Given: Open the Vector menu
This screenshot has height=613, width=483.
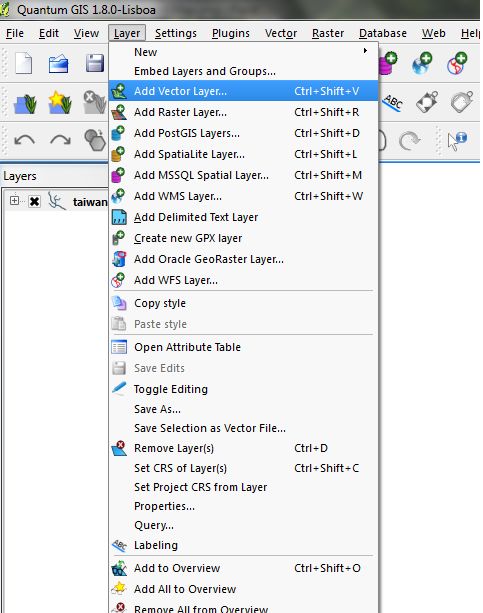Looking at the screenshot, I should [x=281, y=33].
